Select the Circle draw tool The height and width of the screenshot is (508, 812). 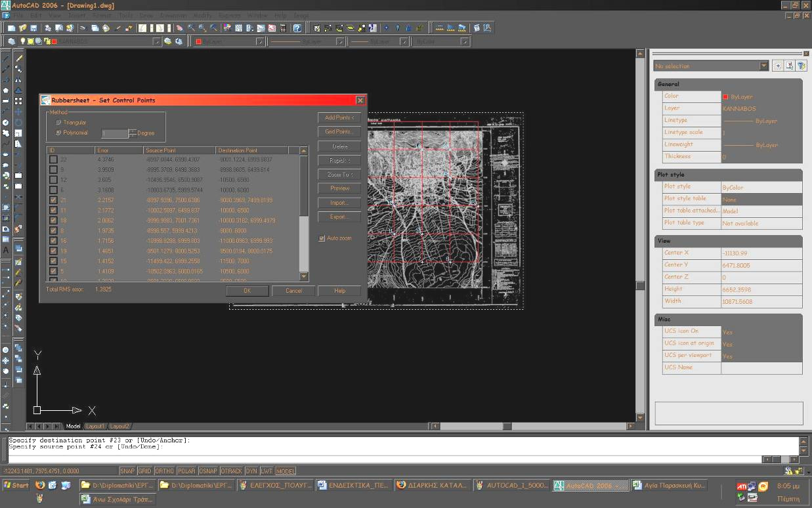click(6, 123)
